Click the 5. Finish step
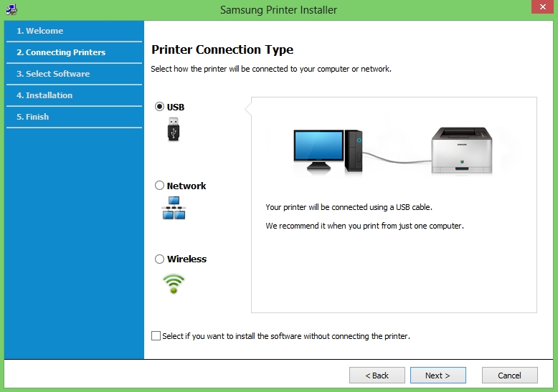Screen dimensions: 558x392 pyautogui.click(x=33, y=117)
